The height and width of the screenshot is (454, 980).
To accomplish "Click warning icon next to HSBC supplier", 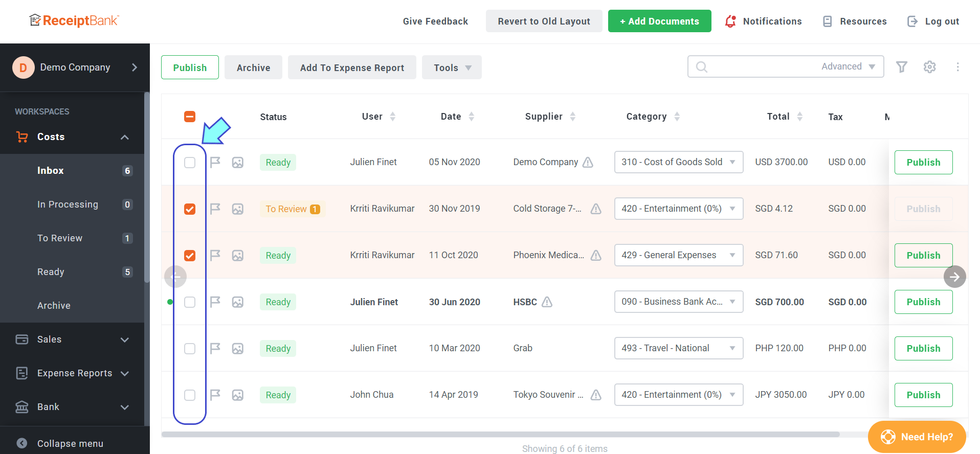I will point(547,302).
